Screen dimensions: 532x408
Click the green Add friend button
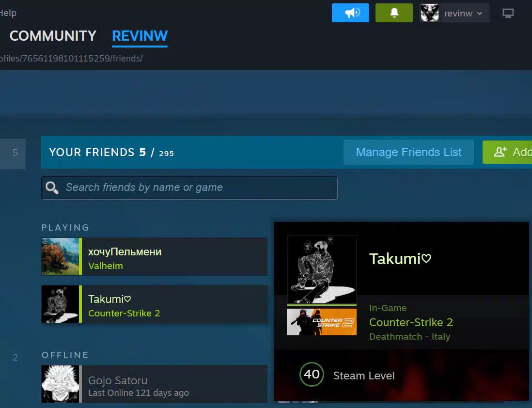(x=507, y=152)
